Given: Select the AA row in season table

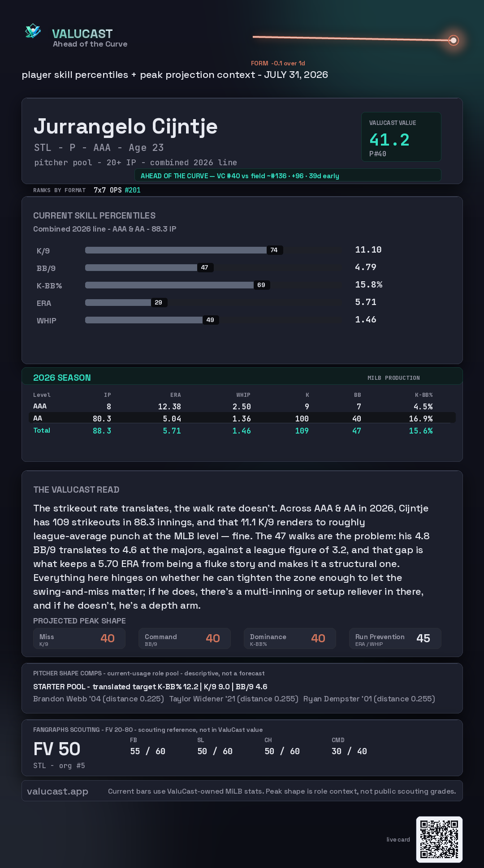Looking at the screenshot, I should click(x=242, y=418).
